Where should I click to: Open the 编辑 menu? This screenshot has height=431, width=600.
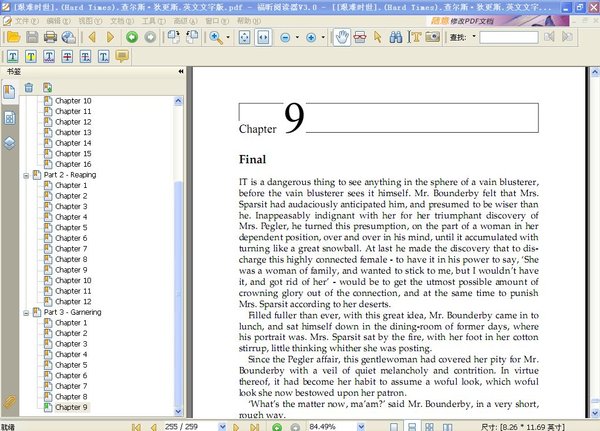click(x=59, y=21)
